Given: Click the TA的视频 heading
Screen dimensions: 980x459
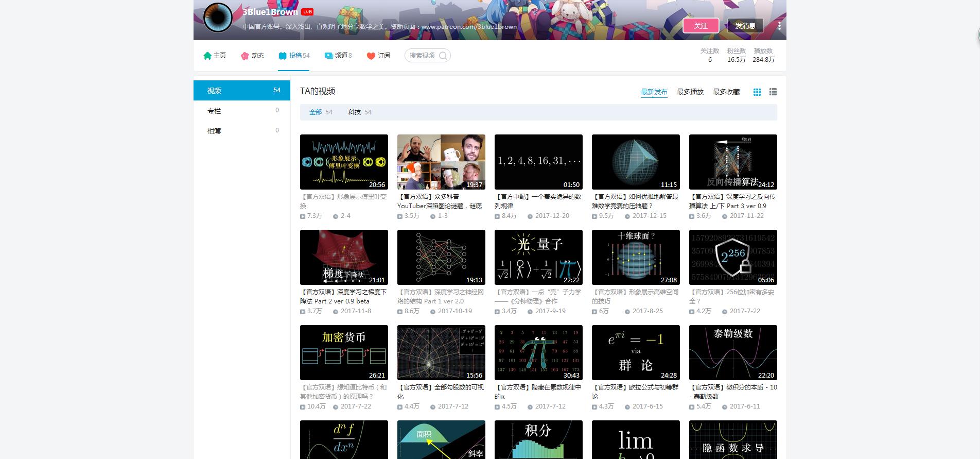Looking at the screenshot, I should pyautogui.click(x=318, y=91).
